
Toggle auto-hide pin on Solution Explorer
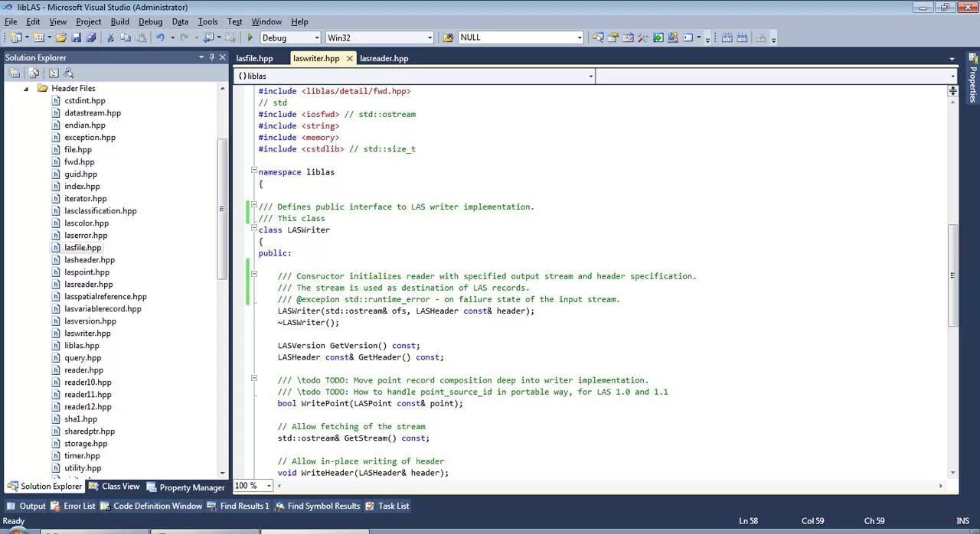212,57
